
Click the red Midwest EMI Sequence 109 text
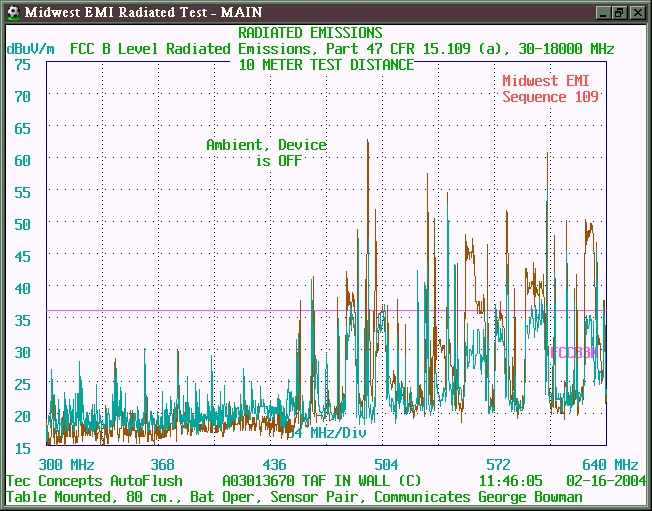pyautogui.click(x=550, y=89)
